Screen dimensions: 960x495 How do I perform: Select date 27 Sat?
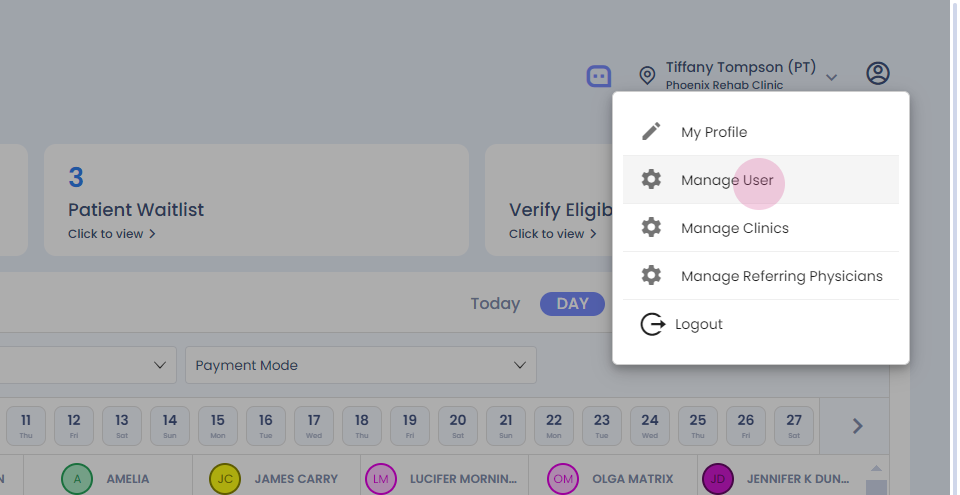pyautogui.click(x=793, y=426)
